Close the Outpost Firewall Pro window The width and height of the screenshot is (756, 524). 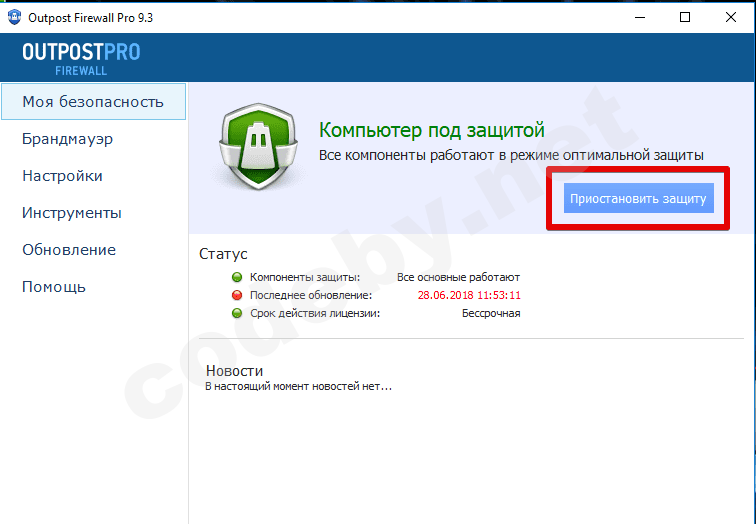point(730,17)
